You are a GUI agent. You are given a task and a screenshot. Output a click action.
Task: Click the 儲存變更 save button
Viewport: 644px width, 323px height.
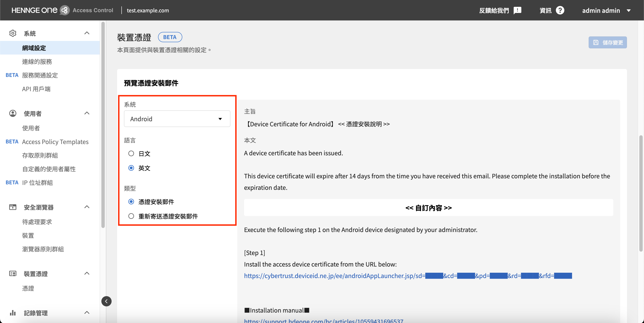point(608,42)
